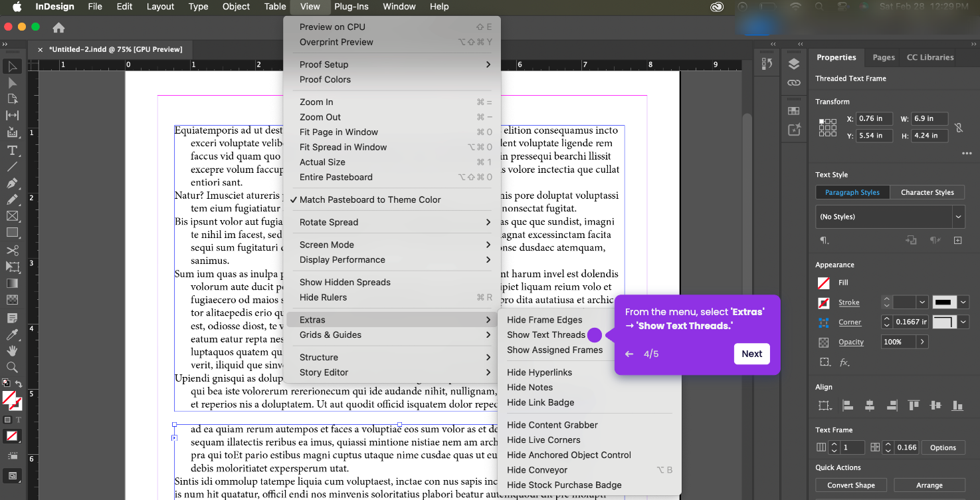The height and width of the screenshot is (500, 980).
Task: Click Align Horizontal Centers icon
Action: [x=869, y=405]
